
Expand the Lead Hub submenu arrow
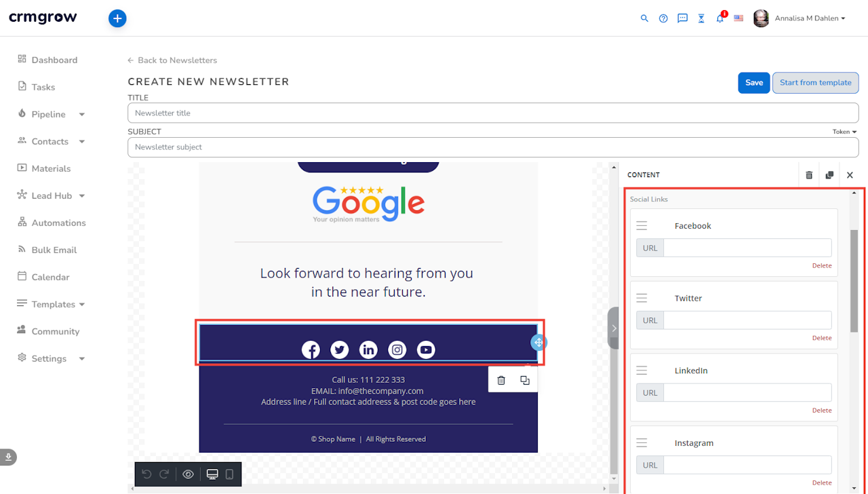pyautogui.click(x=82, y=196)
